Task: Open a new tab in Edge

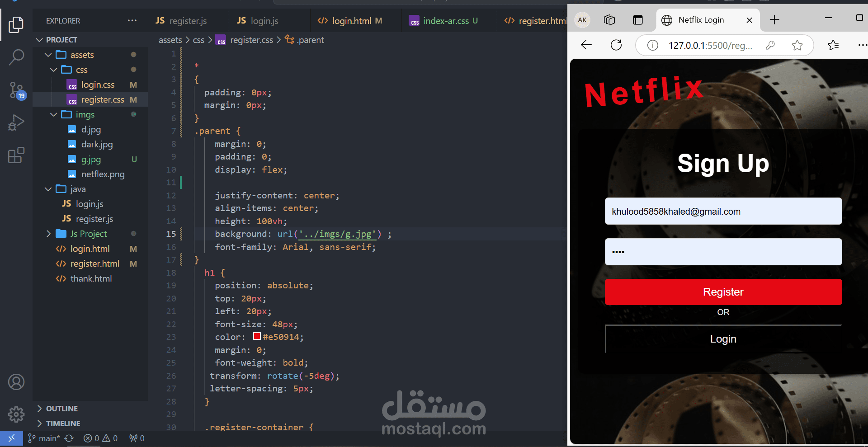Action: point(774,20)
